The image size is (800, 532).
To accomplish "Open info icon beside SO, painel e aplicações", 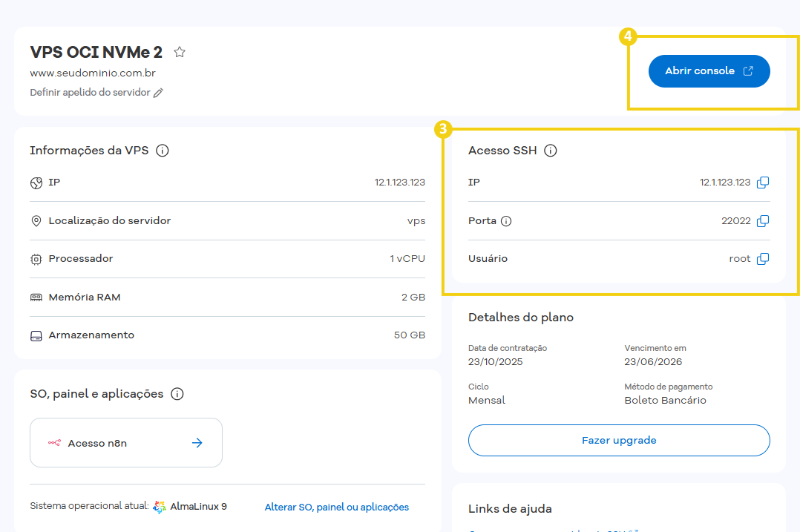I will pyautogui.click(x=177, y=394).
